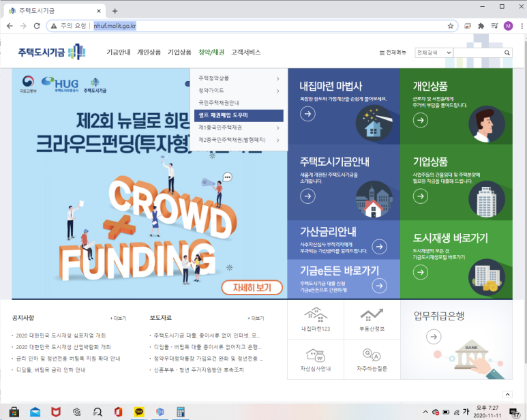Open the 자주하는질문 Q&A icon shortcut
The height and width of the screenshot is (420, 527).
pos(372,359)
